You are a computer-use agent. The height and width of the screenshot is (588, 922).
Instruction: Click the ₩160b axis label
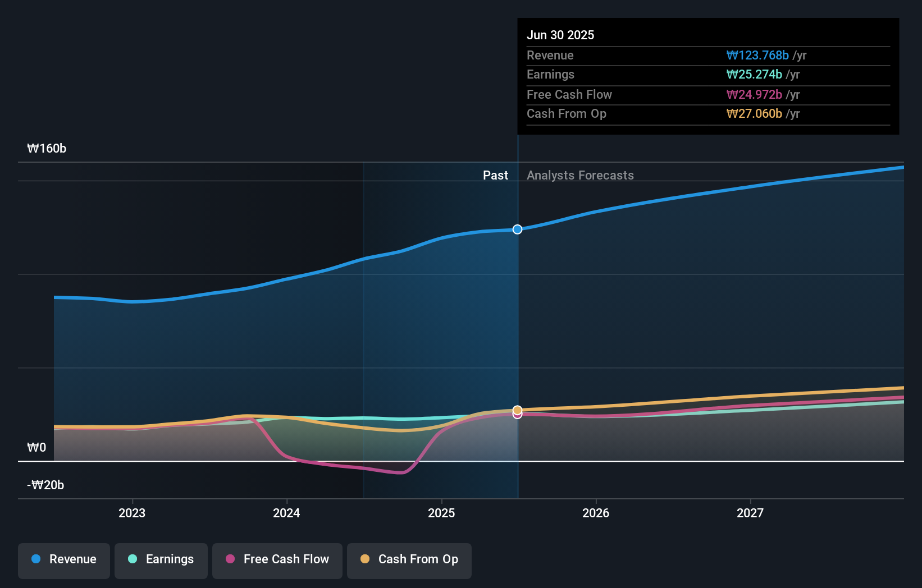[47, 149]
